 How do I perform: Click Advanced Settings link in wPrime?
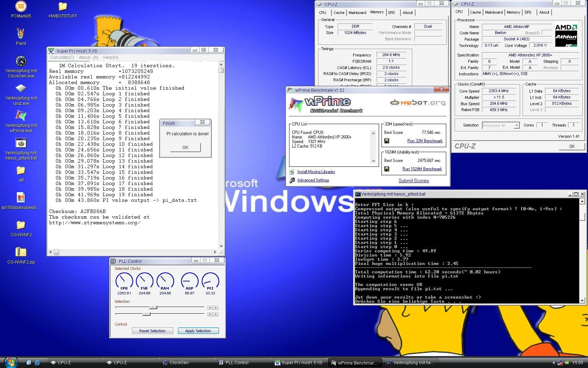pos(313,180)
